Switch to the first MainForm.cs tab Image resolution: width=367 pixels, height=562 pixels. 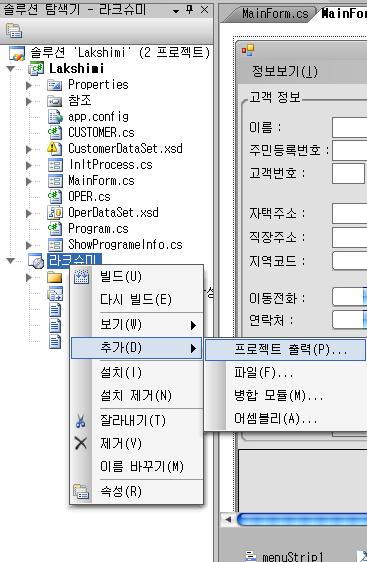pos(275,14)
